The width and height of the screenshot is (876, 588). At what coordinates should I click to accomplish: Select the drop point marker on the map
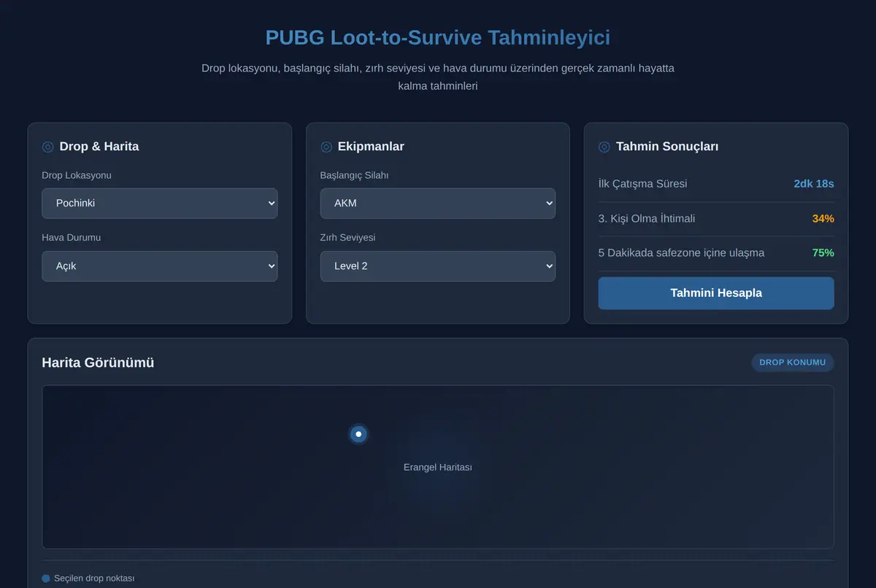(x=358, y=434)
